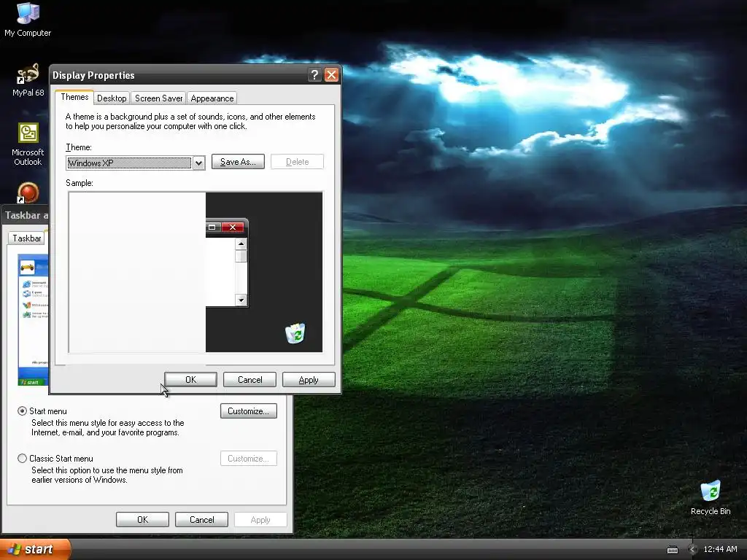Cancel the Taskbar properties window

point(201,519)
